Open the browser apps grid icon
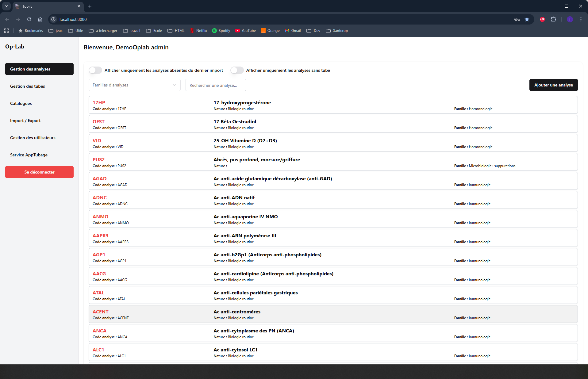The width and height of the screenshot is (588, 379). click(6, 31)
